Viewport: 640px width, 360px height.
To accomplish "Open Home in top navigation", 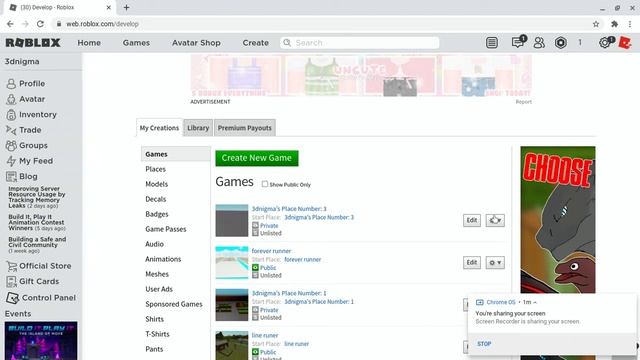I will [x=89, y=43].
